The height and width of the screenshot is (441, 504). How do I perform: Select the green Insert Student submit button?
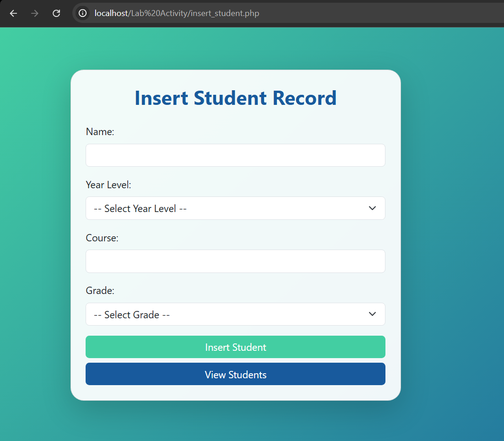coord(235,347)
